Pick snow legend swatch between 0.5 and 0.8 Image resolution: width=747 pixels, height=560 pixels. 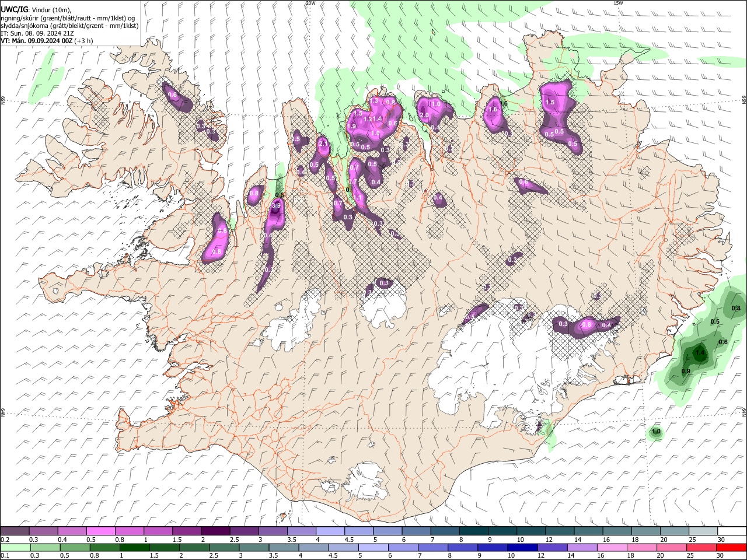[100, 531]
